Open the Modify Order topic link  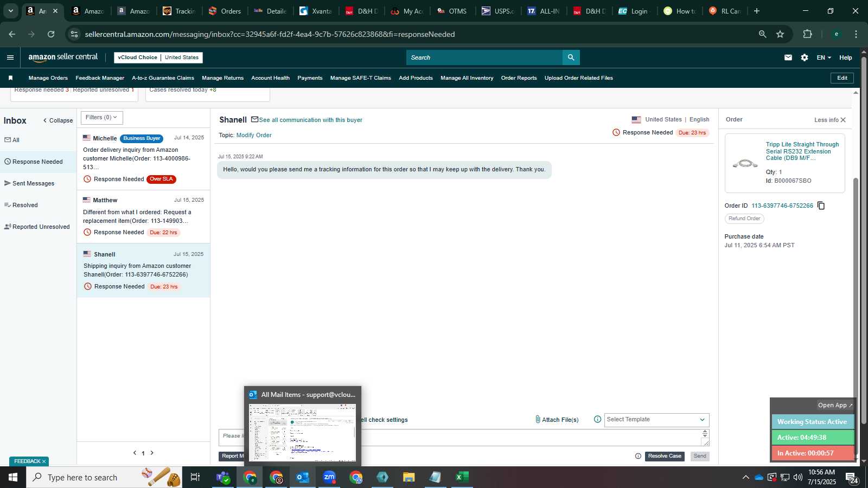click(x=254, y=136)
